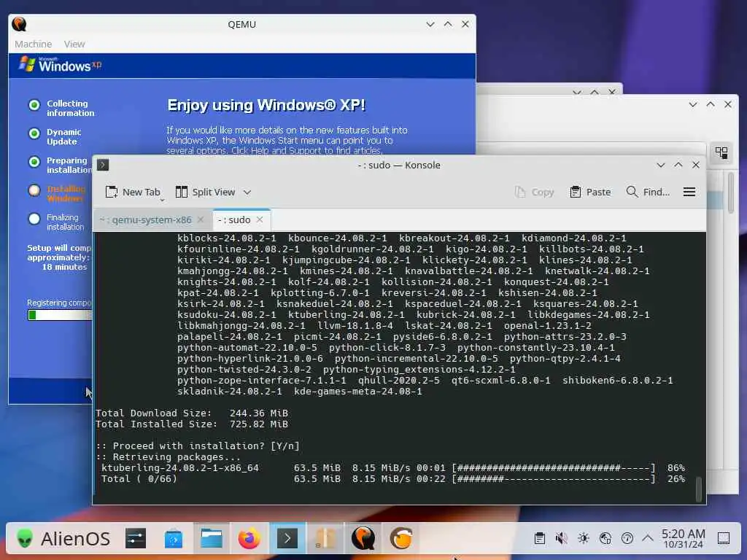Click the 'Total Download Size' terminal line

coord(192,413)
